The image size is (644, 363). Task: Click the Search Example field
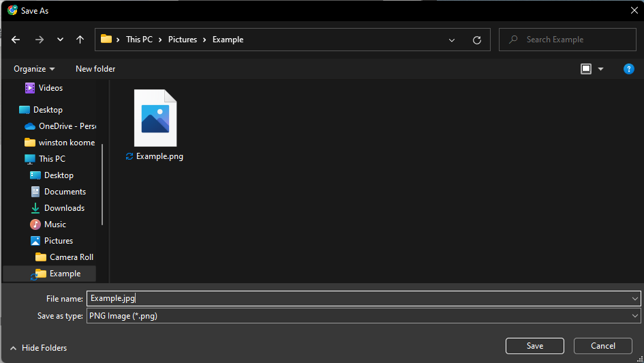(568, 40)
